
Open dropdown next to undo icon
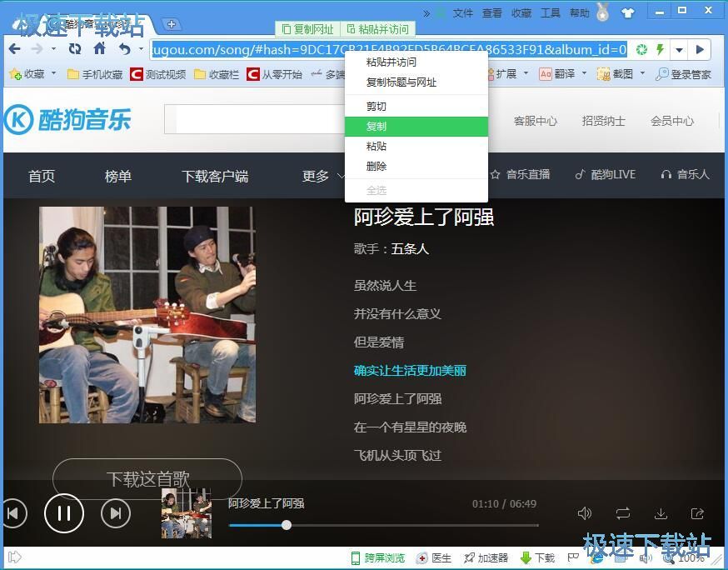point(141,48)
